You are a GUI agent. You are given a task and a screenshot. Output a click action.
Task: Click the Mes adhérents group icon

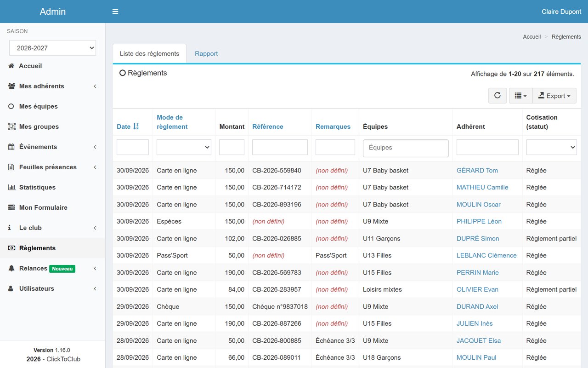point(12,86)
